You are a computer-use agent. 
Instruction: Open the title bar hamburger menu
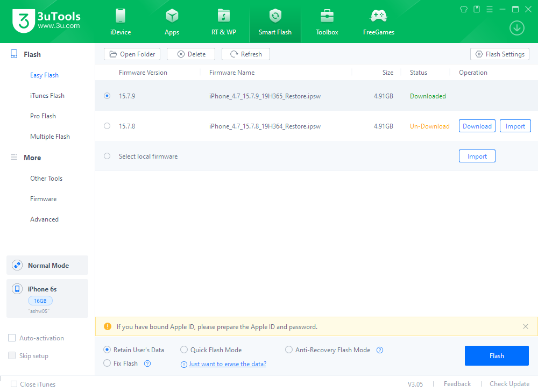490,9
